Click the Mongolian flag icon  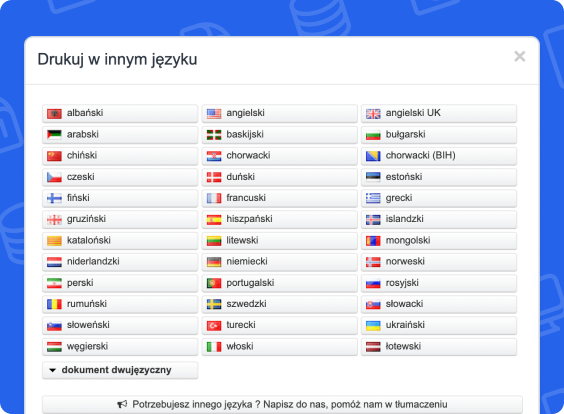373,241
